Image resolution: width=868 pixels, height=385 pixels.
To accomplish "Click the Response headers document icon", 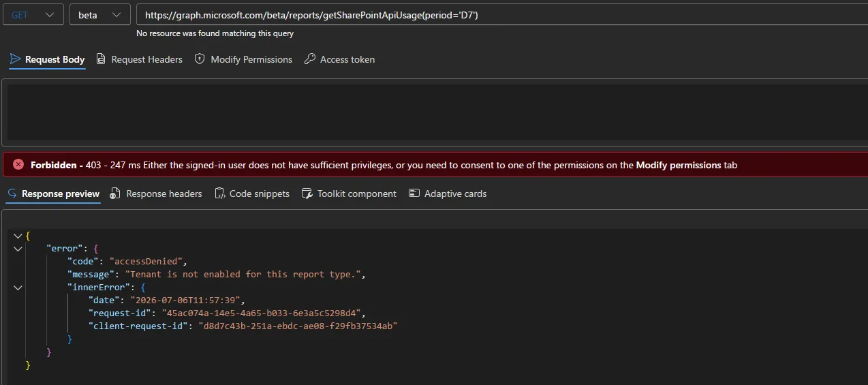I will tap(115, 194).
